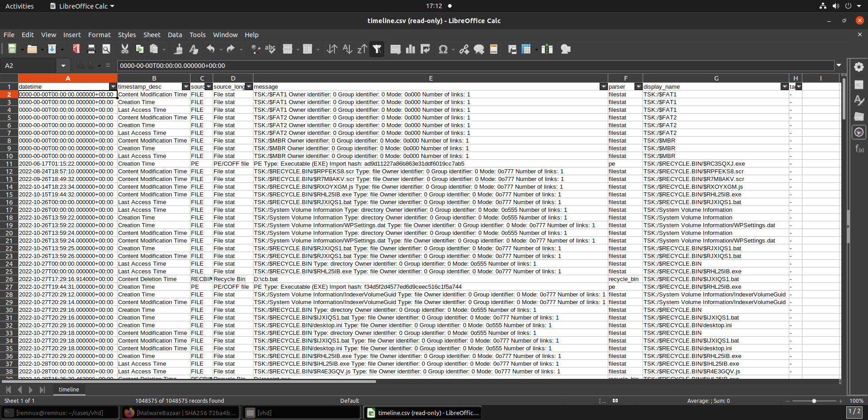Click the Insert Hyperlink icon
This screenshot has height=420, width=868.
click(x=464, y=49)
